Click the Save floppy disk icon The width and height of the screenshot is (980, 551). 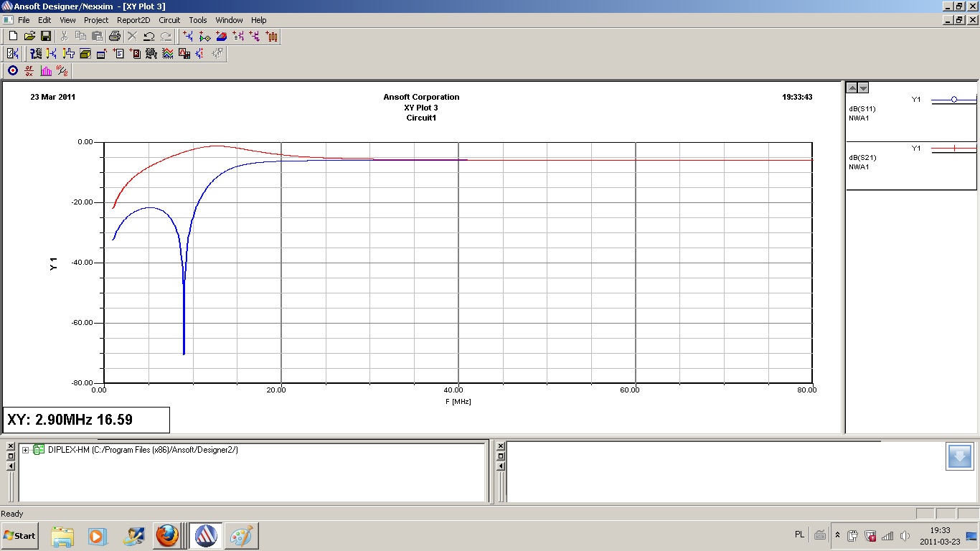coord(45,36)
